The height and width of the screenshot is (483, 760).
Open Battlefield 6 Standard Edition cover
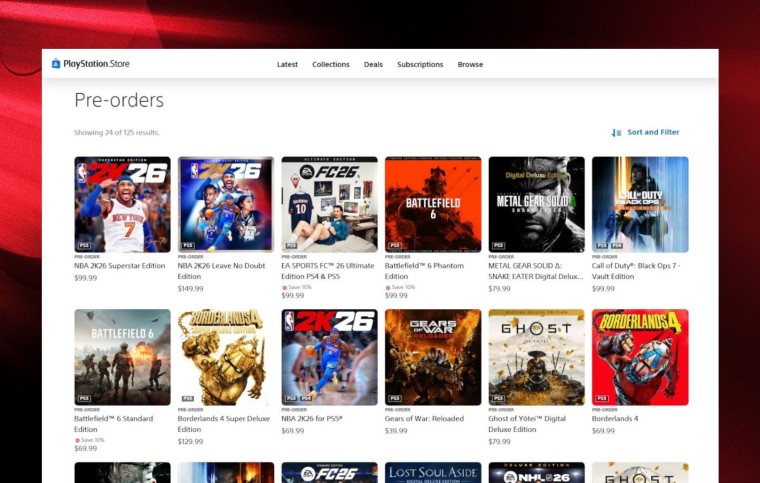(x=122, y=357)
